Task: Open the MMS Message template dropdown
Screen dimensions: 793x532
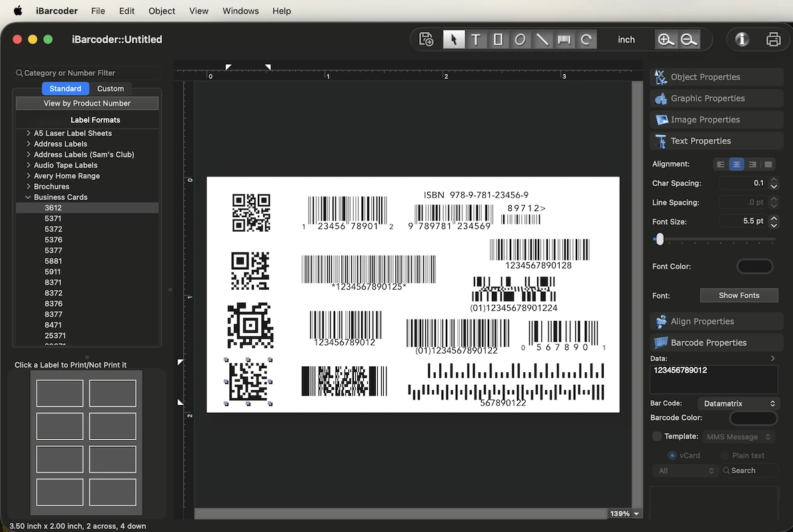Action: click(x=739, y=437)
